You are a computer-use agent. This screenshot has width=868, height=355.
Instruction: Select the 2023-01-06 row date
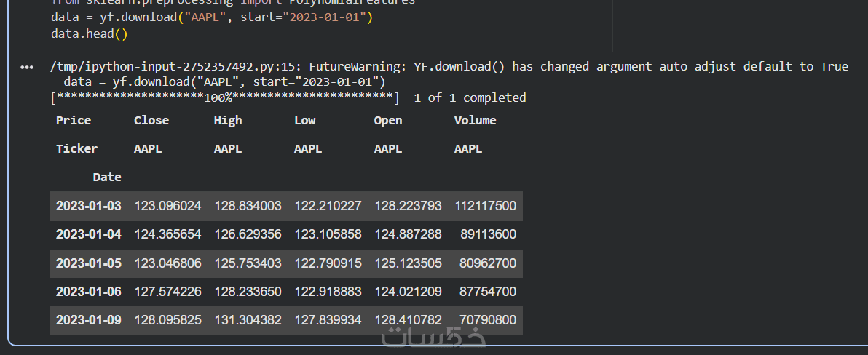(x=88, y=292)
